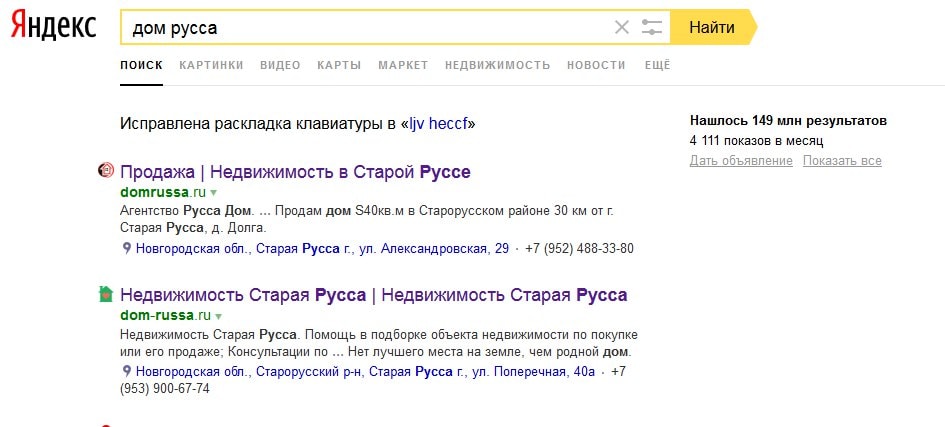Open advanced search settings slider icon

[x=652, y=28]
